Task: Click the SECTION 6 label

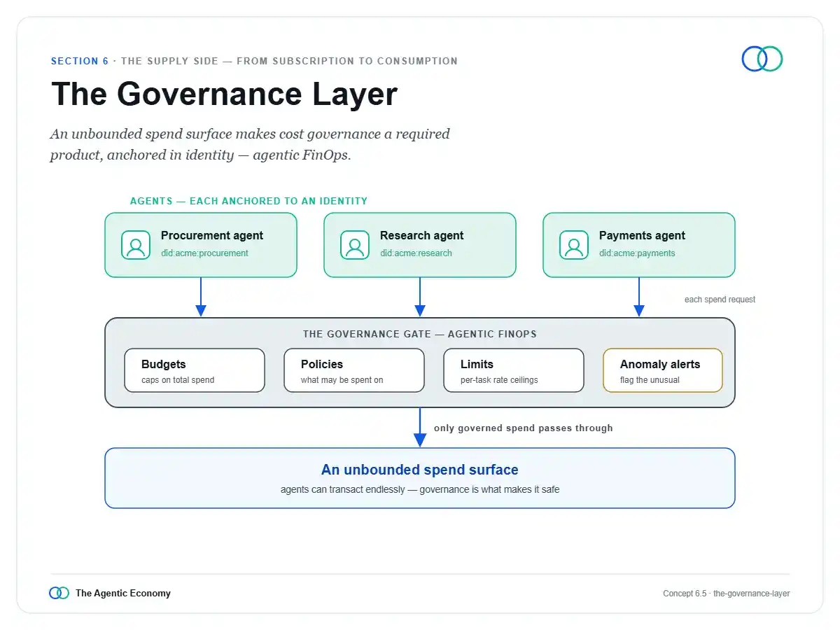Action: click(80, 61)
